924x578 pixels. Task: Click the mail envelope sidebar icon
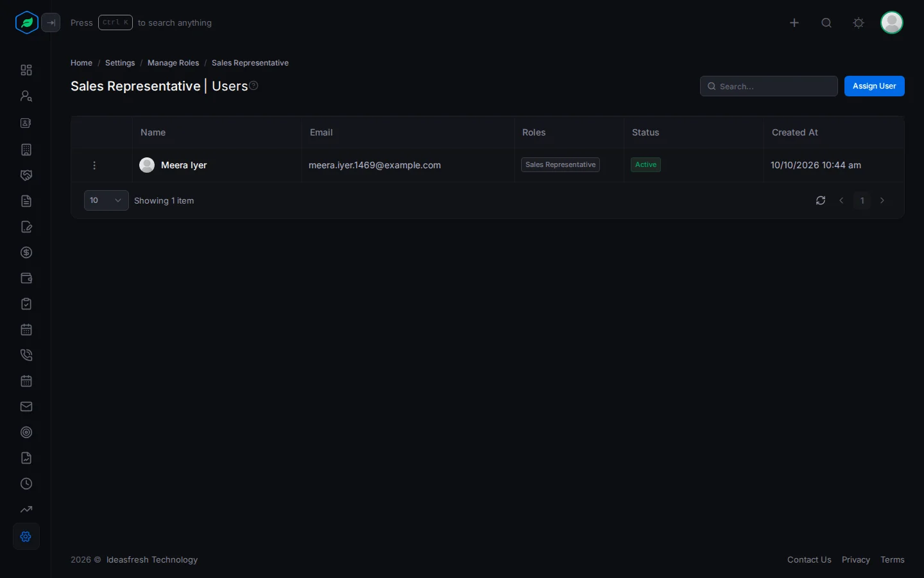pyautogui.click(x=26, y=407)
